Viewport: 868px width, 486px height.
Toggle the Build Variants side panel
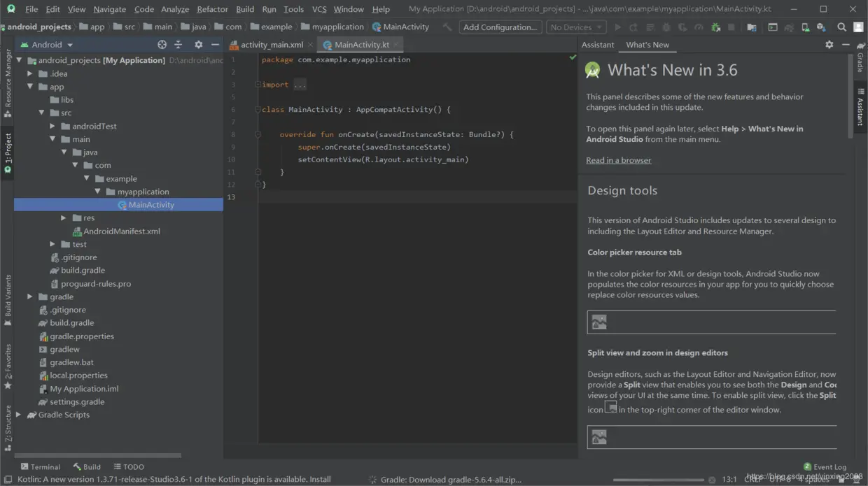(x=8, y=296)
